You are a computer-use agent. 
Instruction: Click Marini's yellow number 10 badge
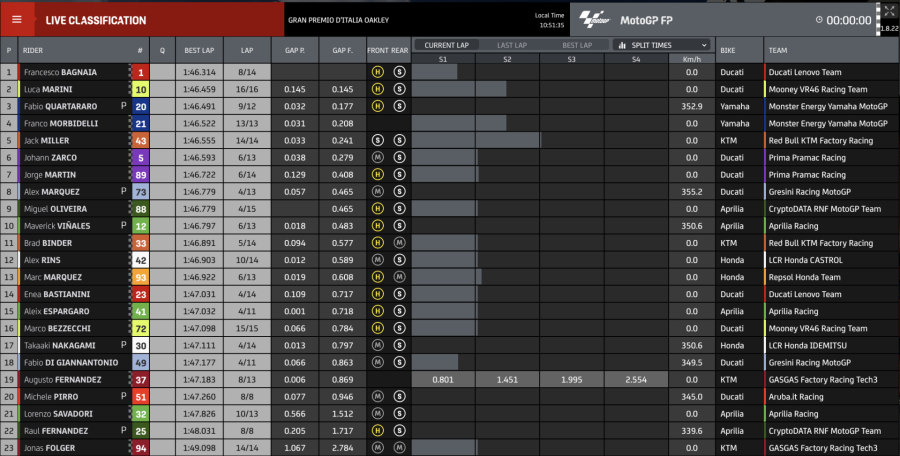(x=141, y=89)
